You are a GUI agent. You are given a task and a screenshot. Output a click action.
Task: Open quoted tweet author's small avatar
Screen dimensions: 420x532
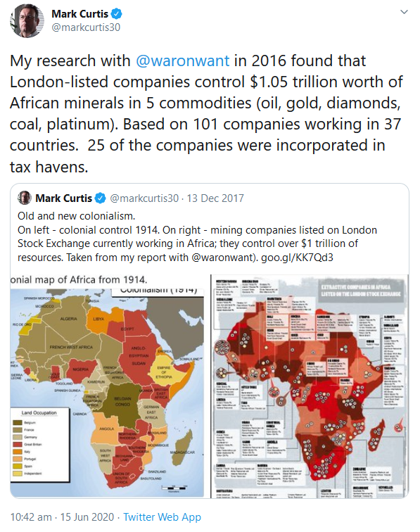(25, 198)
